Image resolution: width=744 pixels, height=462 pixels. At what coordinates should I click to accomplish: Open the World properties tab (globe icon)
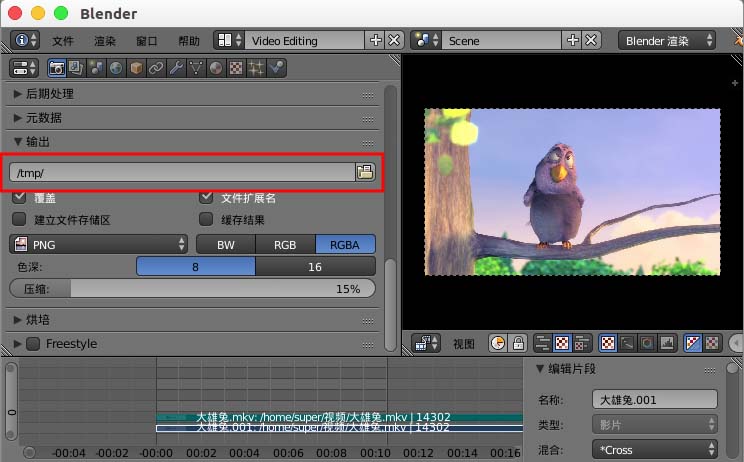[116, 68]
